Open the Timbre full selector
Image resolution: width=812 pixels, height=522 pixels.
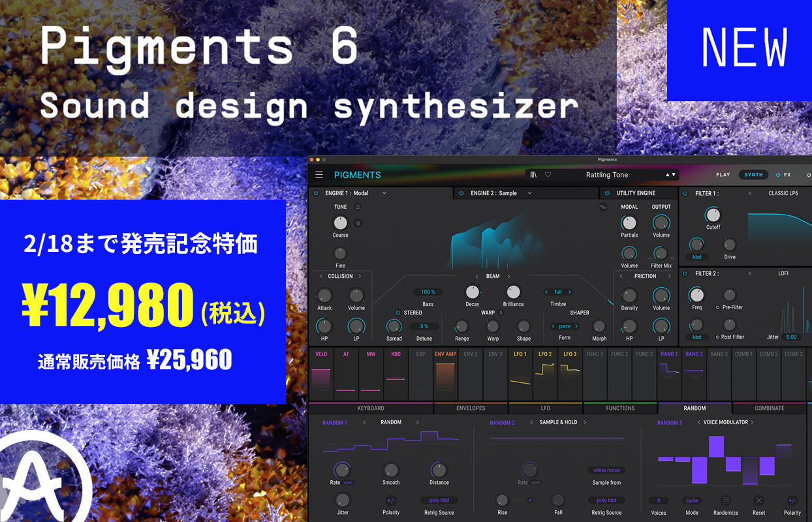[x=558, y=292]
